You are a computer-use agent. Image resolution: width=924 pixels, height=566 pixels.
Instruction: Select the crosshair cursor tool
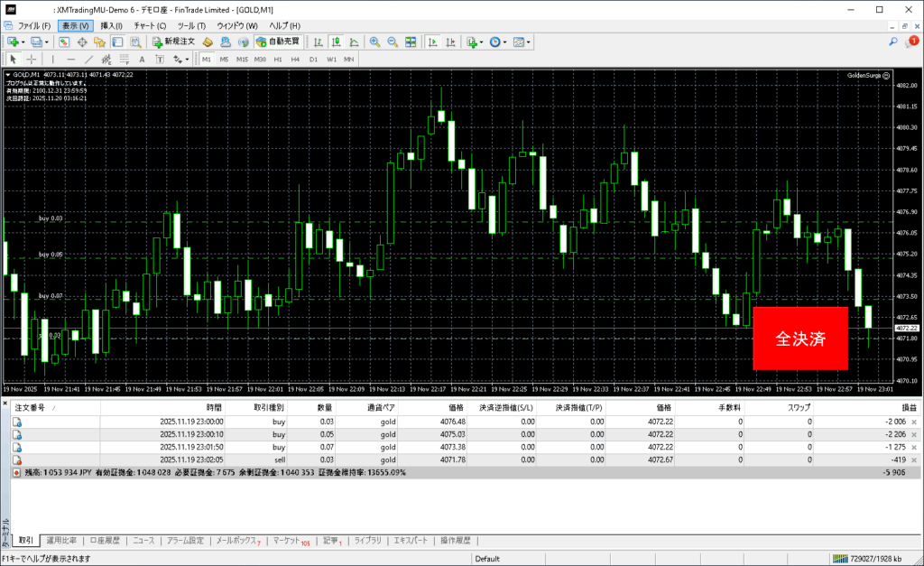(31, 59)
